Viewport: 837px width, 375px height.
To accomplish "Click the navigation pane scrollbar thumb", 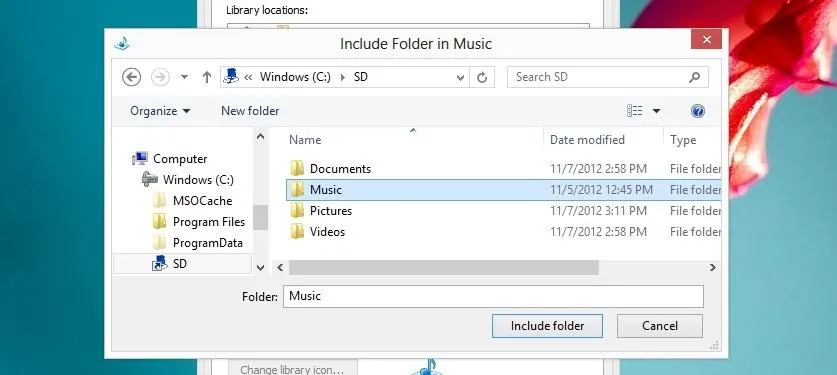I will click(x=260, y=217).
